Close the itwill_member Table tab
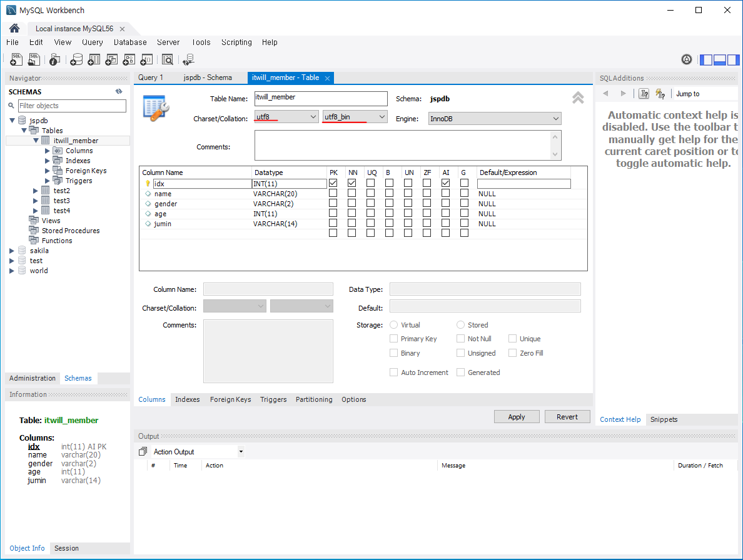The height and width of the screenshot is (560, 743). [328, 78]
